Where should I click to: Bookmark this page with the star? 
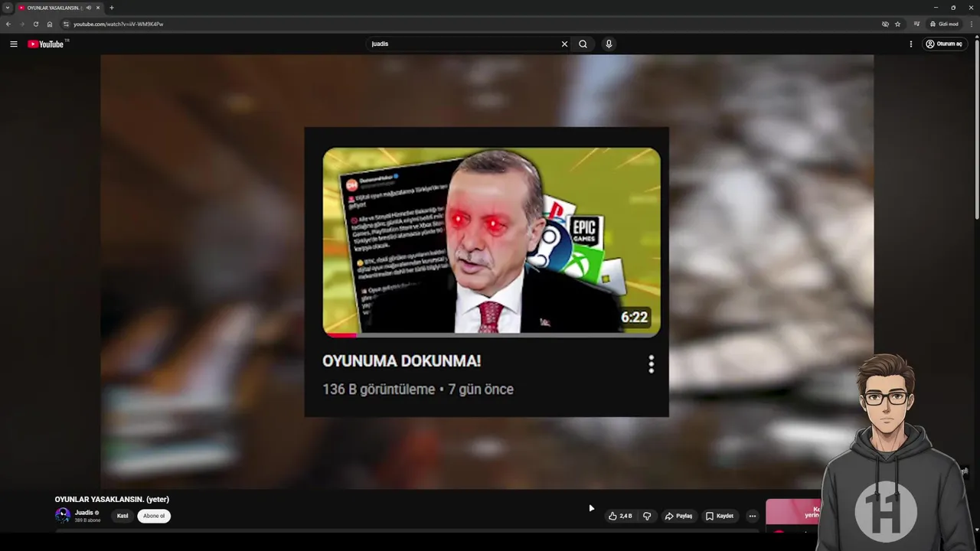[897, 24]
